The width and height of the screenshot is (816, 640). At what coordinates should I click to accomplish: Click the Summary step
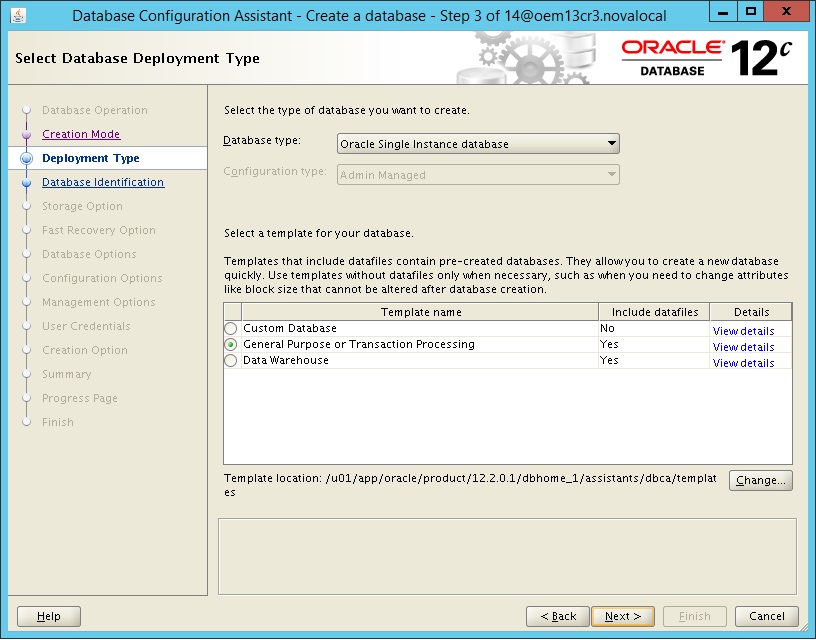[67, 374]
